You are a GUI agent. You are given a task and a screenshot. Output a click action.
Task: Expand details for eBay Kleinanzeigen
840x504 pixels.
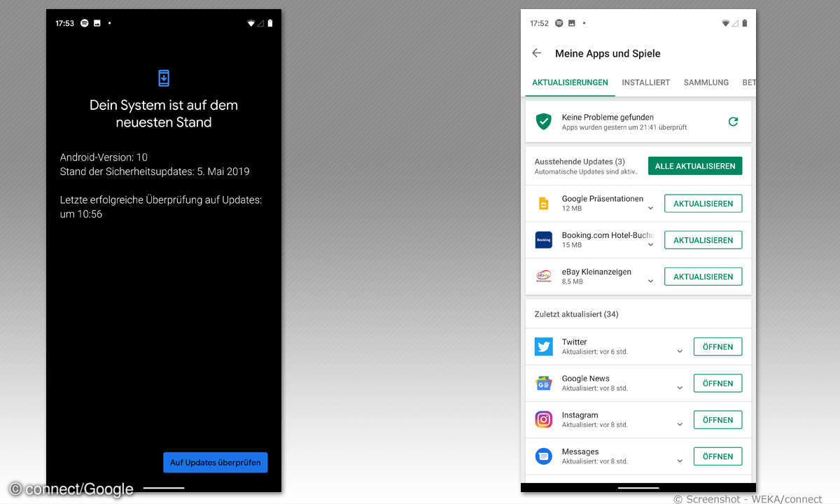click(651, 281)
